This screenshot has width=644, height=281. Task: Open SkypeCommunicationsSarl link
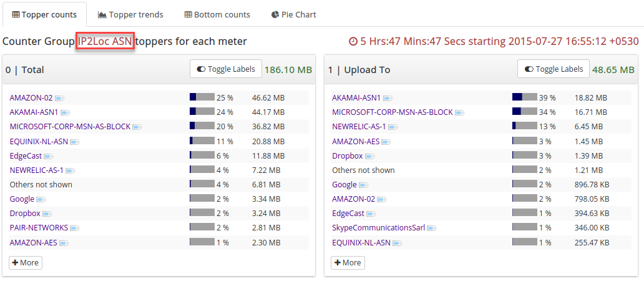378,227
